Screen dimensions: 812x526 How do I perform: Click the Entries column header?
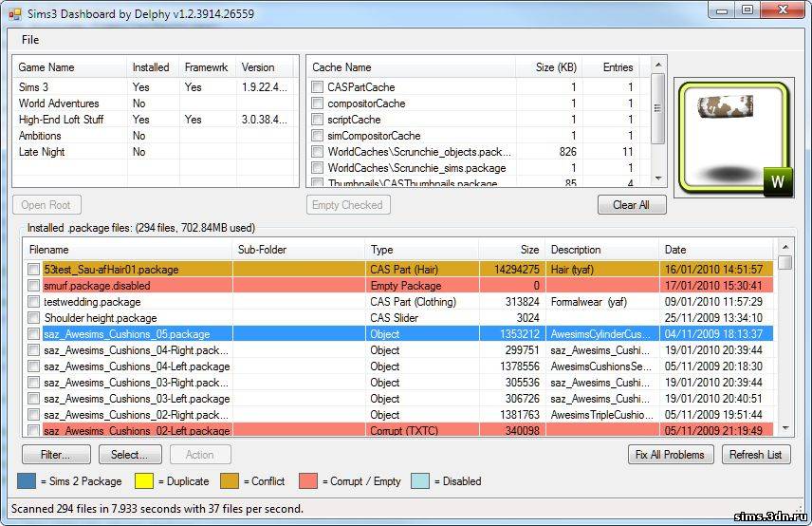point(611,67)
